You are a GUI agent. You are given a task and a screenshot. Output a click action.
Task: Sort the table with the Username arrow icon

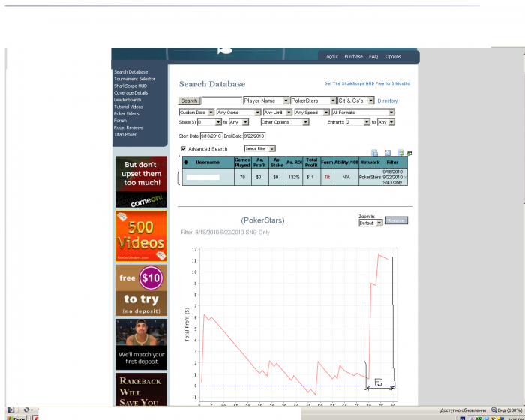pyautogui.click(x=186, y=163)
